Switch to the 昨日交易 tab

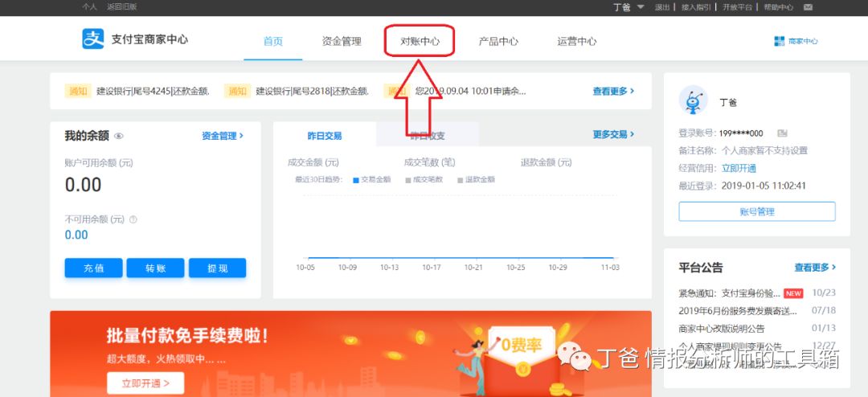(325, 136)
